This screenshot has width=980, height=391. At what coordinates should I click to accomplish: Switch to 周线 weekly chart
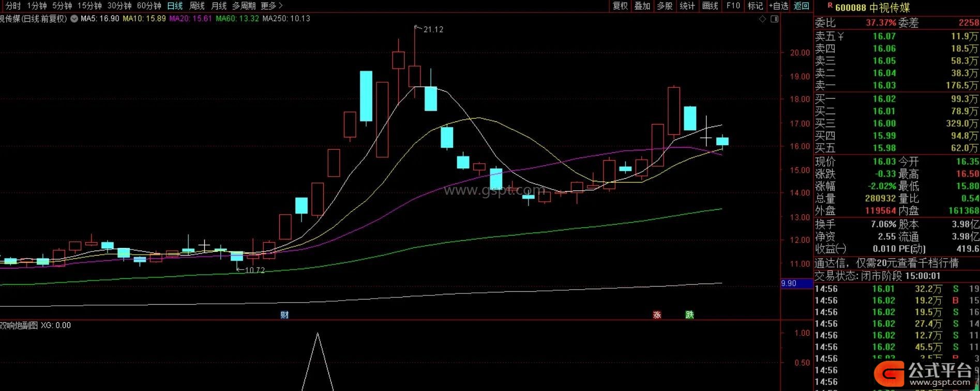197,6
